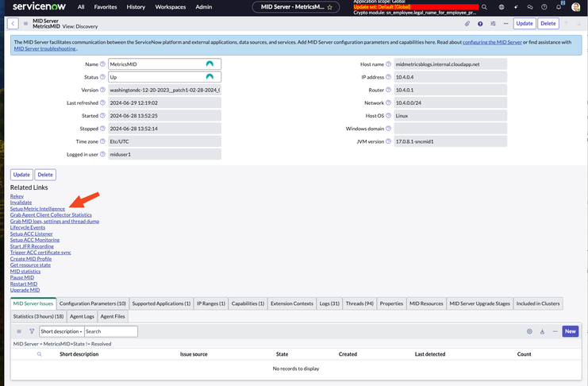Click the Setup Metric Intelligence link
The width and height of the screenshot is (588, 386).
click(x=37, y=209)
